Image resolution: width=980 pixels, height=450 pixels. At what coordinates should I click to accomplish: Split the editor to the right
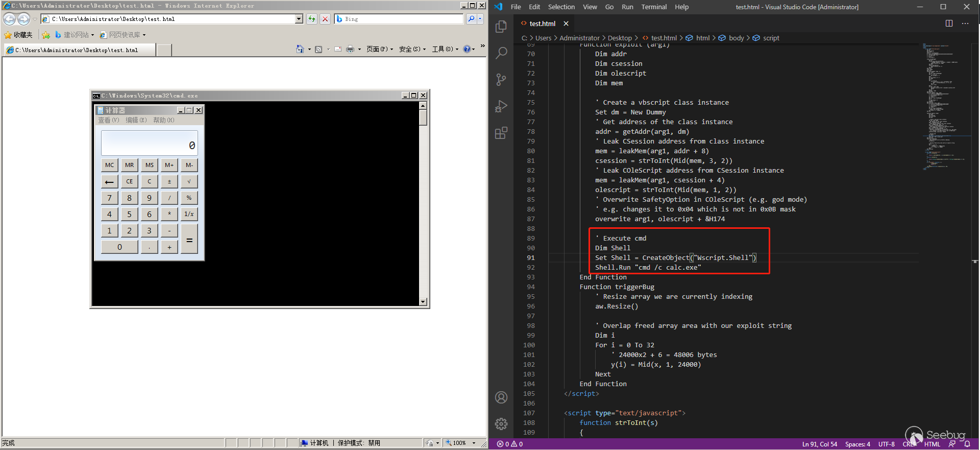pos(949,23)
